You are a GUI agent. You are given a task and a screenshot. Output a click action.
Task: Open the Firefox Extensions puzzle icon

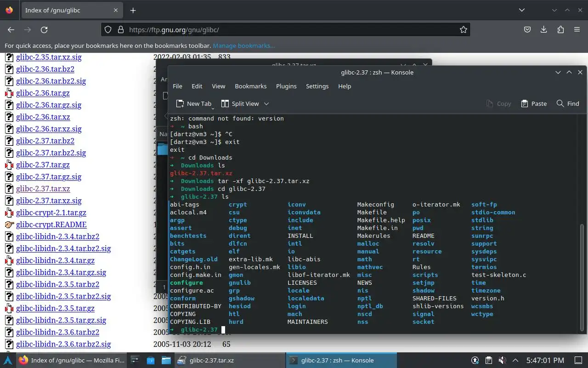(x=560, y=29)
